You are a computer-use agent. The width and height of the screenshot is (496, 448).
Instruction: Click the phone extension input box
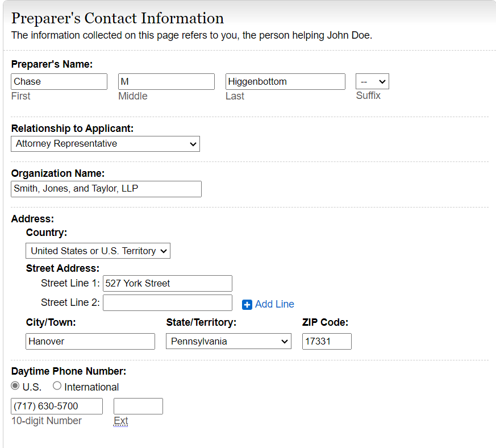pyautogui.click(x=138, y=406)
